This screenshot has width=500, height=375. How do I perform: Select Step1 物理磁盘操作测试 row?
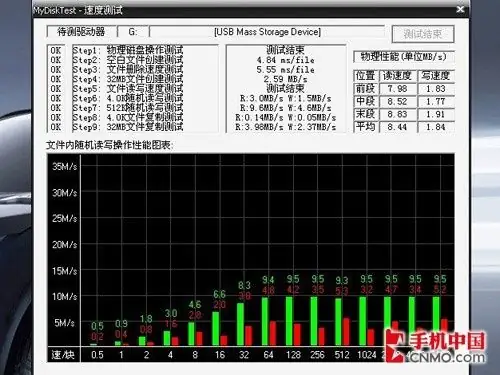[128, 50]
